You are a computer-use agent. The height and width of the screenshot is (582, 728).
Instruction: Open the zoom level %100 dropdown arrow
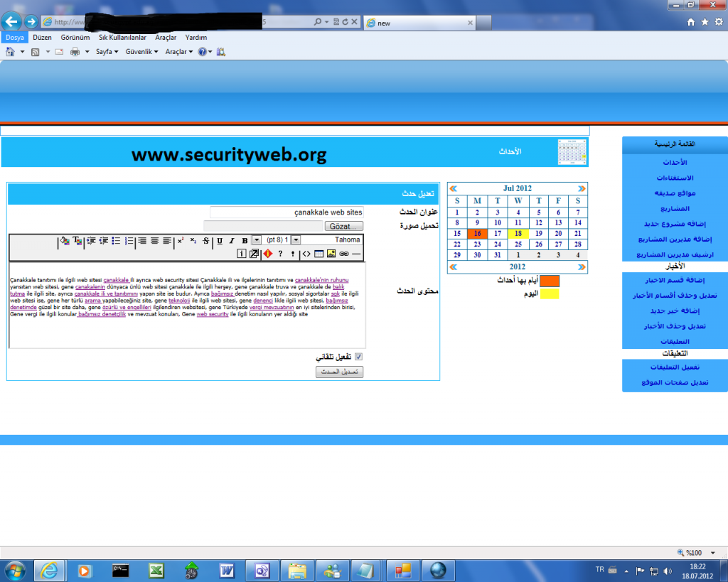tap(712, 553)
